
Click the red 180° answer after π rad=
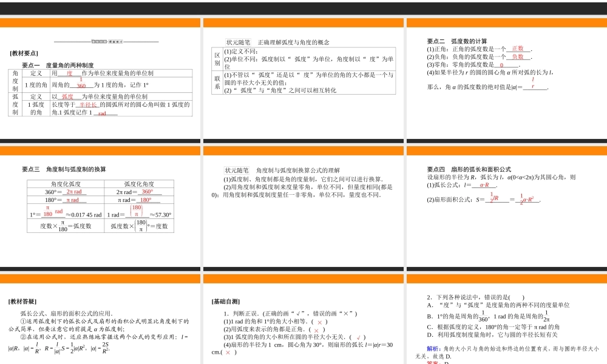tap(146, 200)
